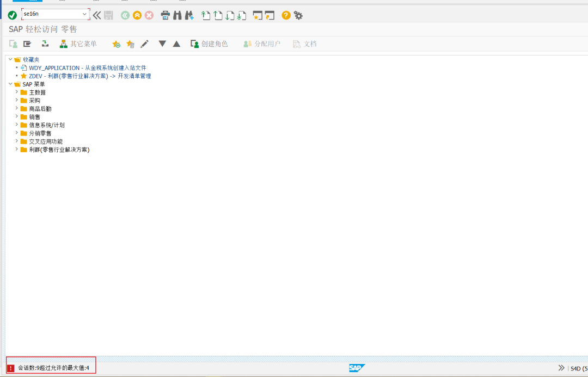Open the WDY_APPLICATION favorite entry
588x377 pixels.
point(88,68)
